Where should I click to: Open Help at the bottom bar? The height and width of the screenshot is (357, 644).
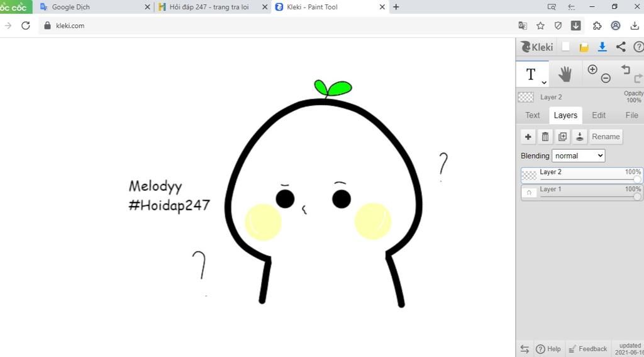pos(548,349)
